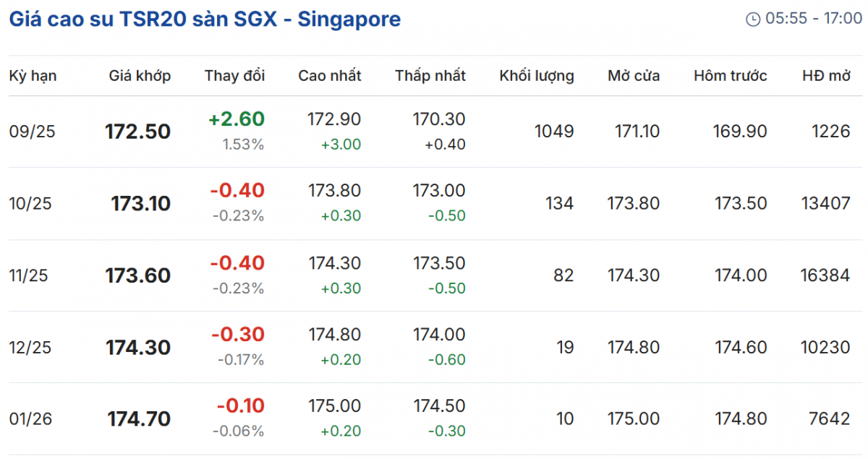Click matched price 172.50
The image size is (868, 459).
pos(138,132)
